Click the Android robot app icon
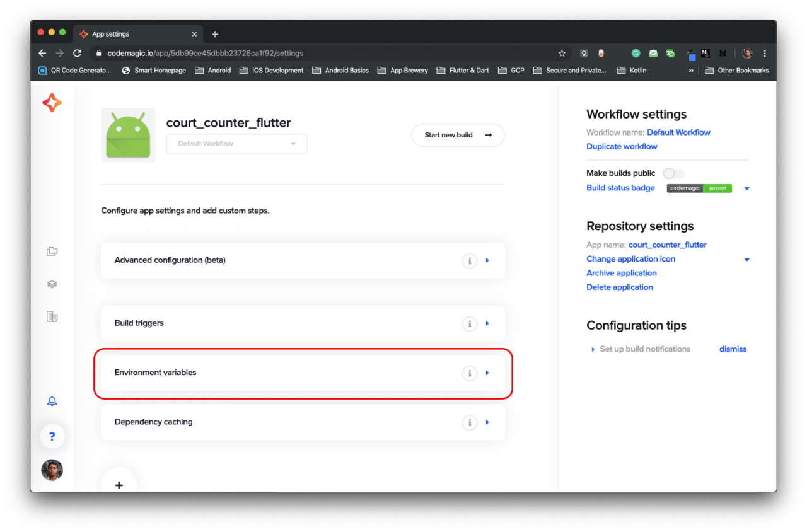Image resolution: width=807 pixels, height=532 pixels. tap(128, 135)
